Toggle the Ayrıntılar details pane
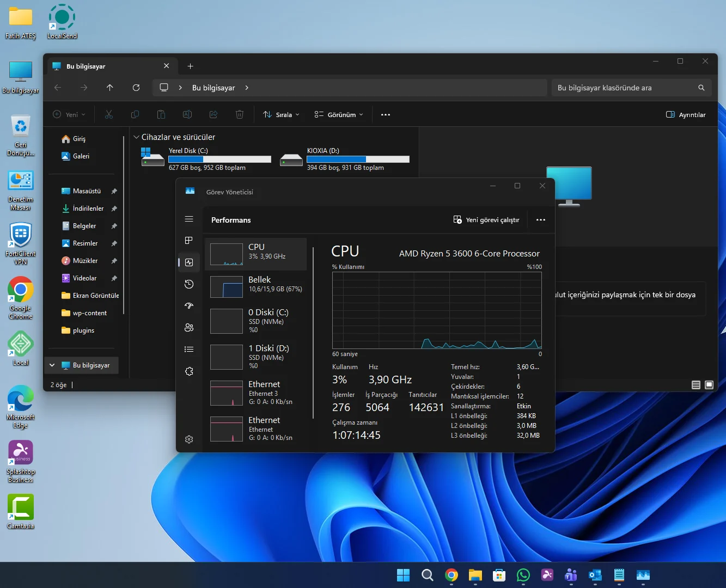Image resolution: width=726 pixels, height=588 pixels. coord(686,114)
